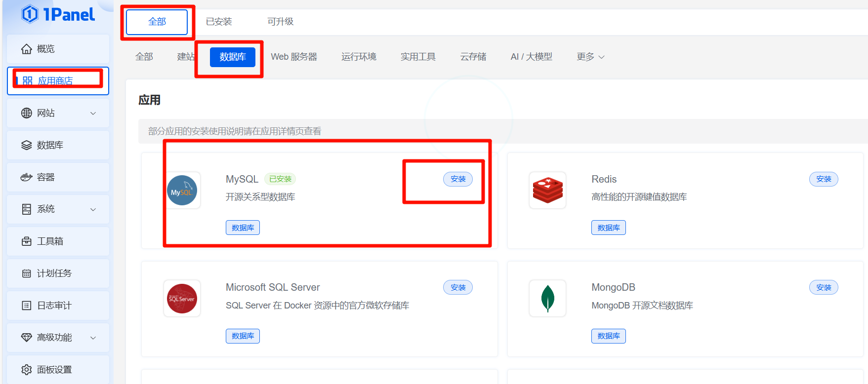Screen dimensions: 868x384
Task: Click the MongoDB app title
Action: pyautogui.click(x=613, y=287)
